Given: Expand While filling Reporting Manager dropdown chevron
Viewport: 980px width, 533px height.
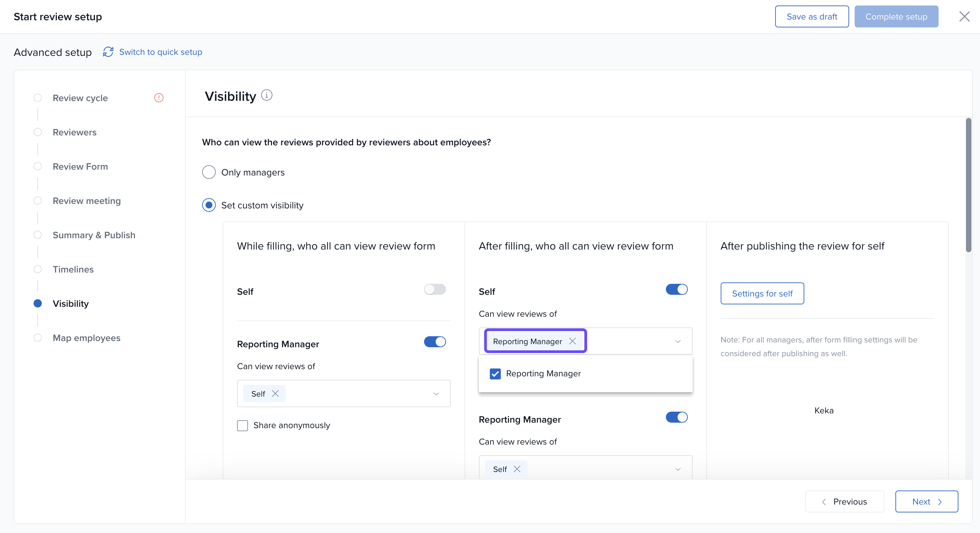Looking at the screenshot, I should (x=436, y=393).
